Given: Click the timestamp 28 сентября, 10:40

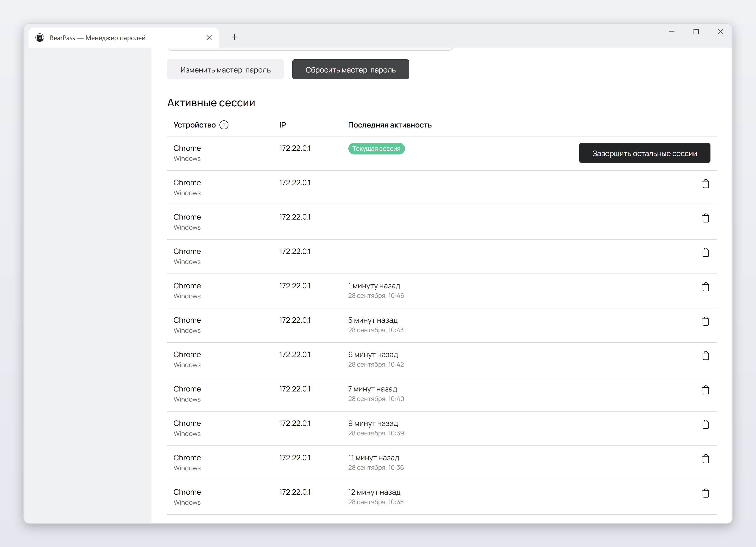Looking at the screenshot, I should coord(376,399).
